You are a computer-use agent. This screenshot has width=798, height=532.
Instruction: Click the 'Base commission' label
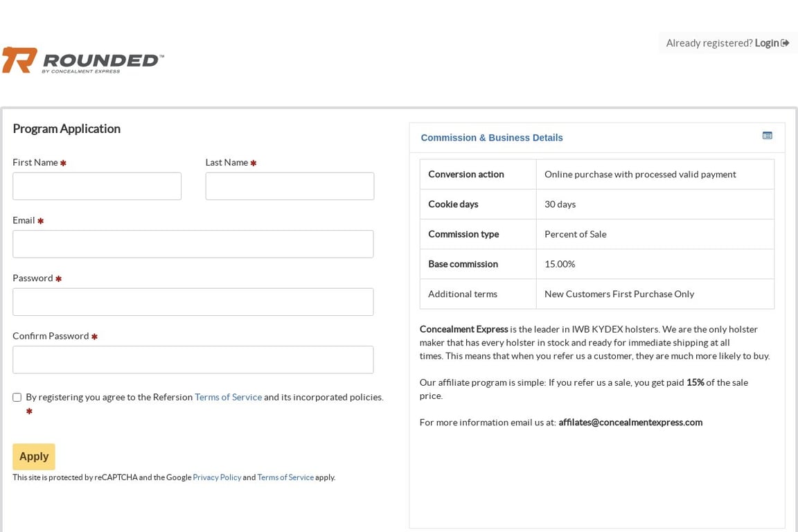(x=463, y=264)
